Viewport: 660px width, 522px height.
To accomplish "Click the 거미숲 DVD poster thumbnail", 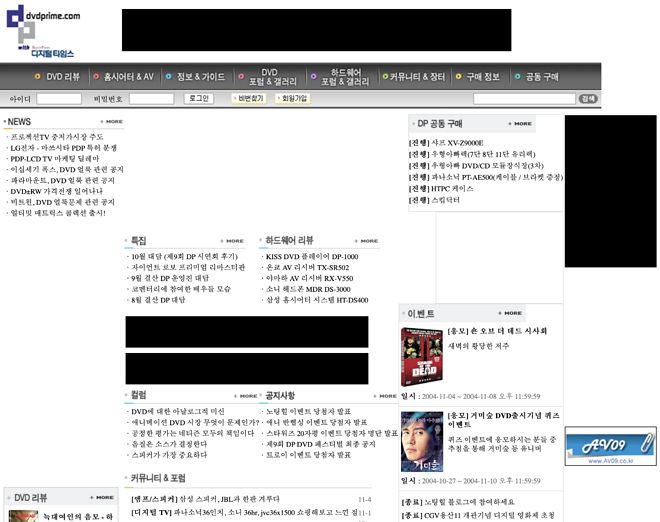I will tap(422, 442).
